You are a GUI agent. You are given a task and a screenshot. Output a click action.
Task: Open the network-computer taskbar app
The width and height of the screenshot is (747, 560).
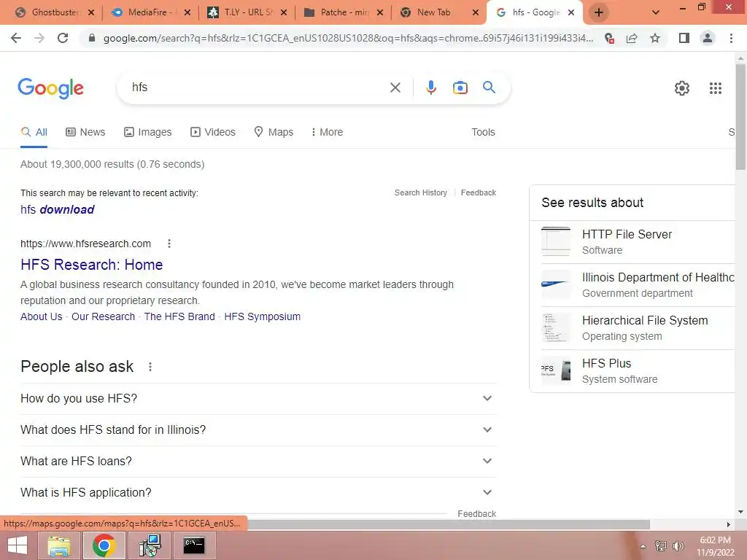pyautogui.click(x=150, y=545)
